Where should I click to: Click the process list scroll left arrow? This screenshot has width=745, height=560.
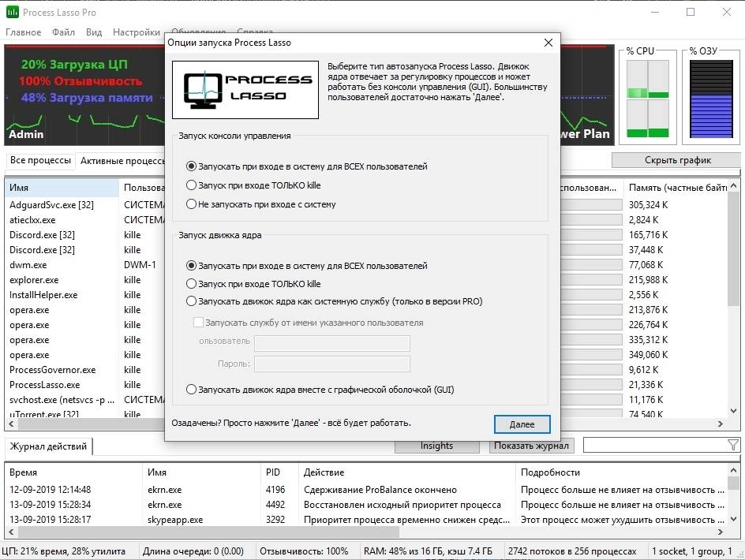click(x=11, y=424)
